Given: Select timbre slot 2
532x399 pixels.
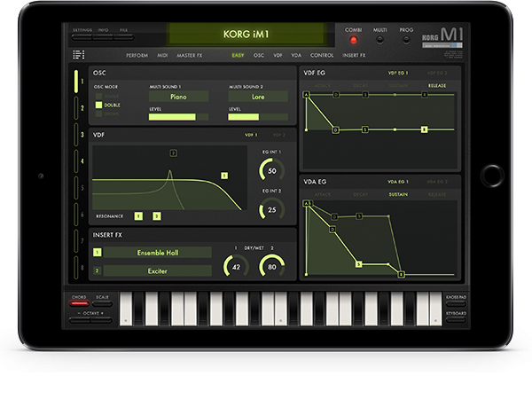Looking at the screenshot, I should tap(76, 108).
